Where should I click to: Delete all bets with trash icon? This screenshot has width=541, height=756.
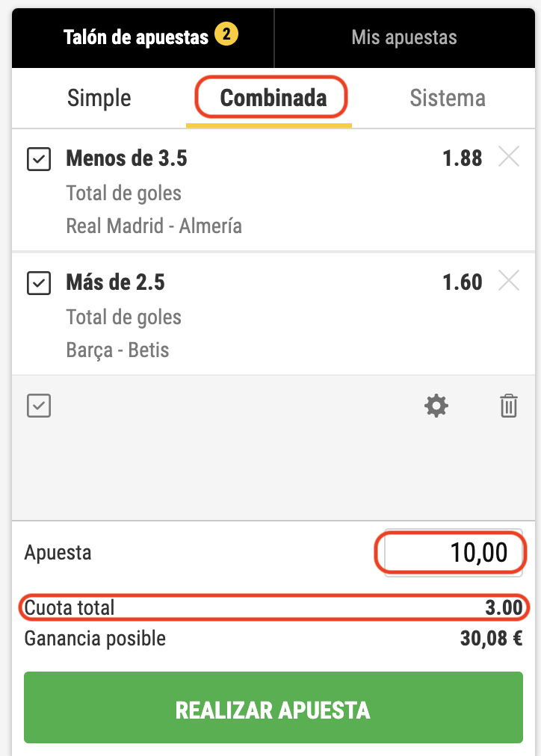(x=508, y=406)
